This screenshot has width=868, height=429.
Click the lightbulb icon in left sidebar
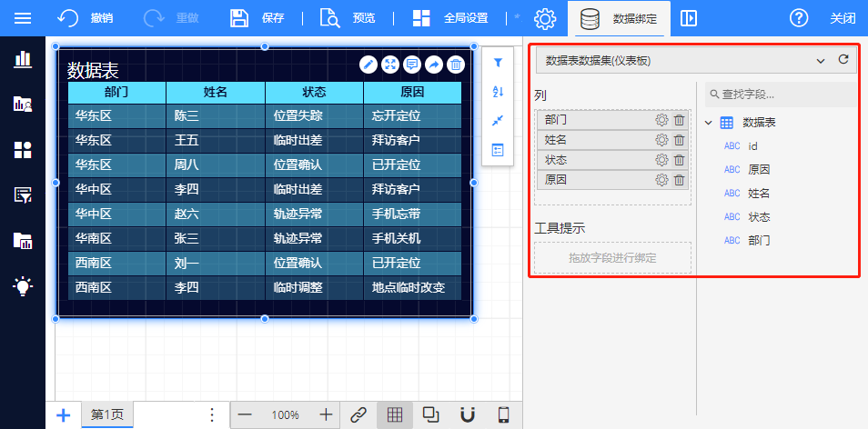[23, 286]
